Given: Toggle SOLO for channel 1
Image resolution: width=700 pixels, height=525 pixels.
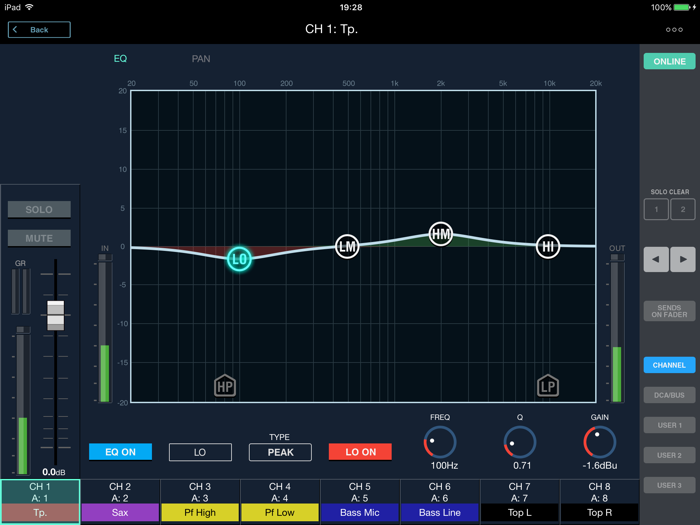Looking at the screenshot, I should click(x=39, y=209).
